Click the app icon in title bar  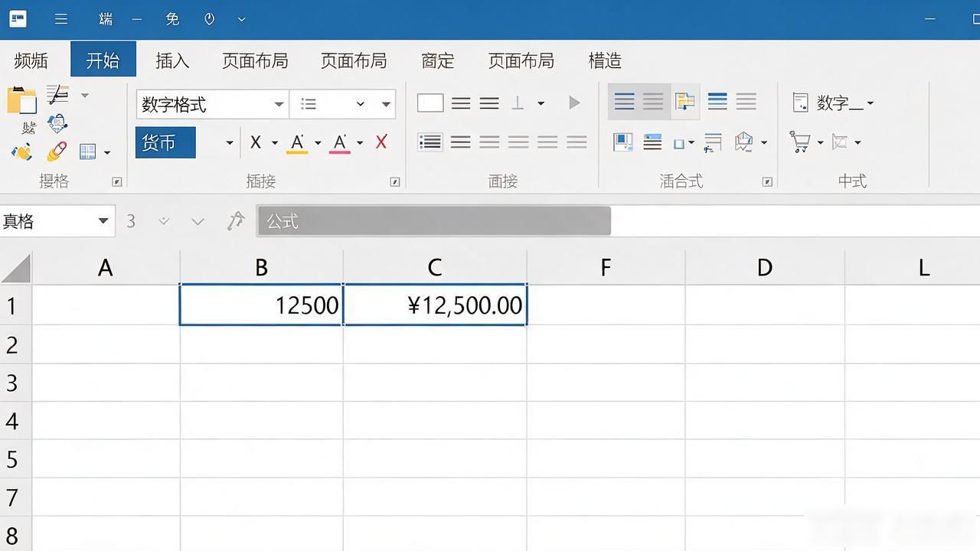click(18, 19)
